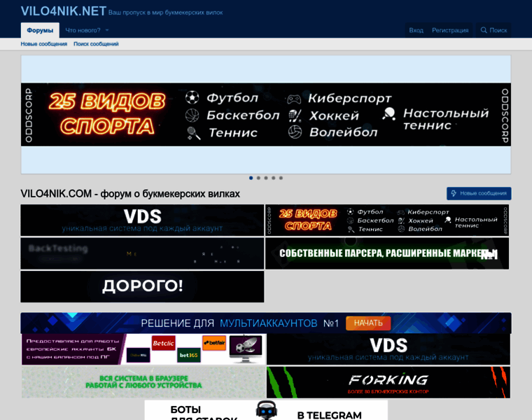Open the VDS banner under forum heading
This screenshot has height=420, width=532.
(142, 220)
